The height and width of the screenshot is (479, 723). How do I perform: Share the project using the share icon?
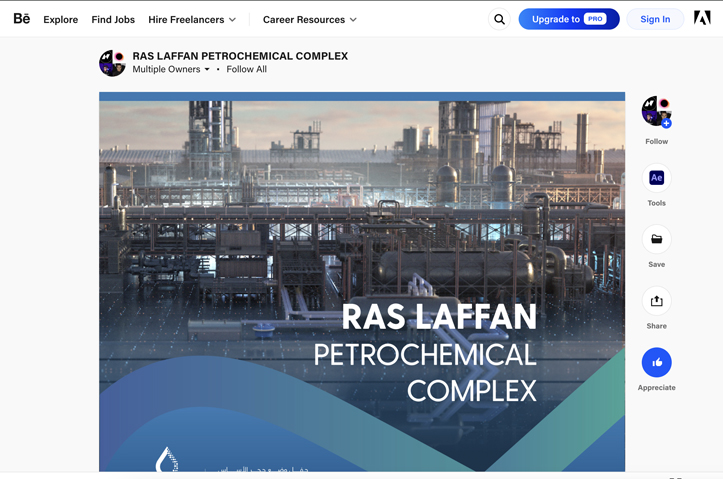tap(657, 301)
